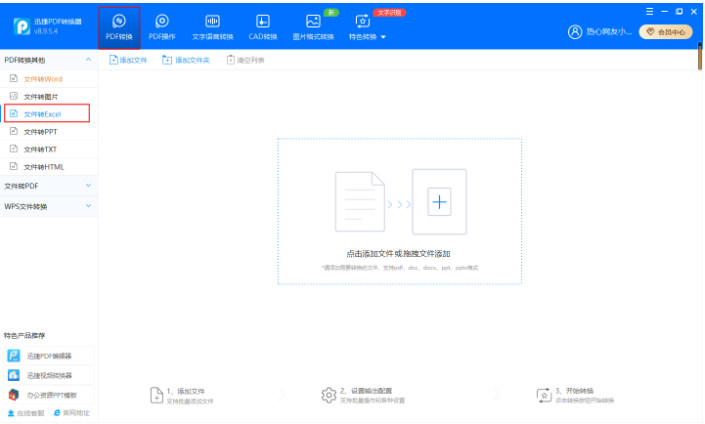Click the 清空列表 trash icon
Screen dimensions: 705x424
[231, 60]
